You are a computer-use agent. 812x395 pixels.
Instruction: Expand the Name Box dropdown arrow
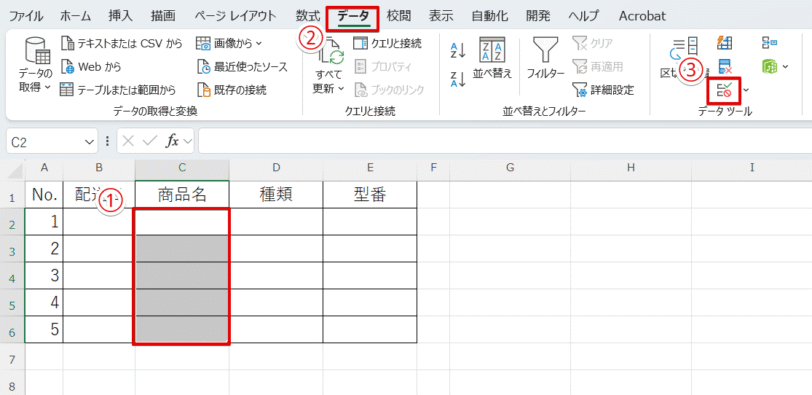90,142
